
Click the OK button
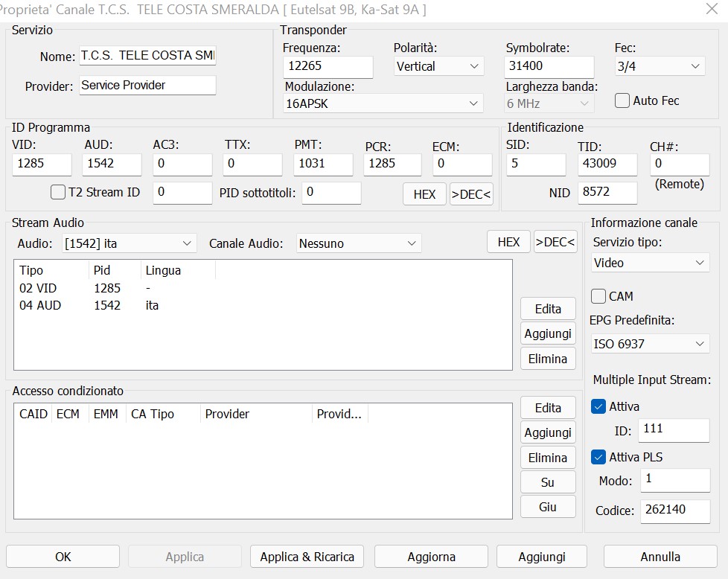[x=63, y=557]
